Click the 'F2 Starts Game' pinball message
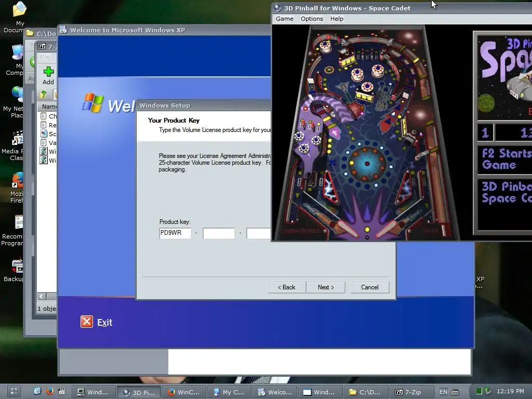 click(x=507, y=159)
